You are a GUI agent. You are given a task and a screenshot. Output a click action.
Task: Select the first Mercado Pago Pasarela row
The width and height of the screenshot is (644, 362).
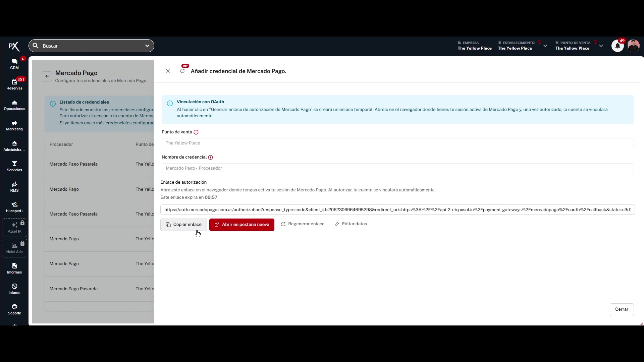(99, 164)
